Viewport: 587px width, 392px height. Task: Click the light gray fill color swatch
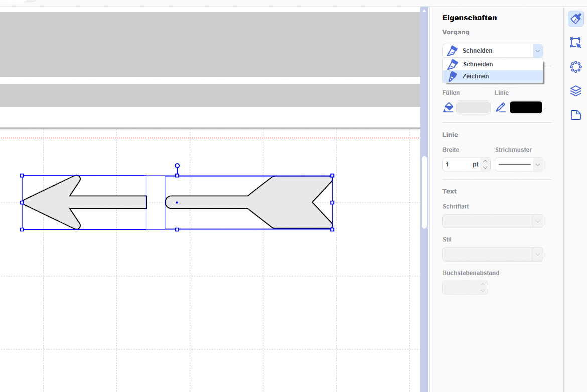(x=473, y=108)
